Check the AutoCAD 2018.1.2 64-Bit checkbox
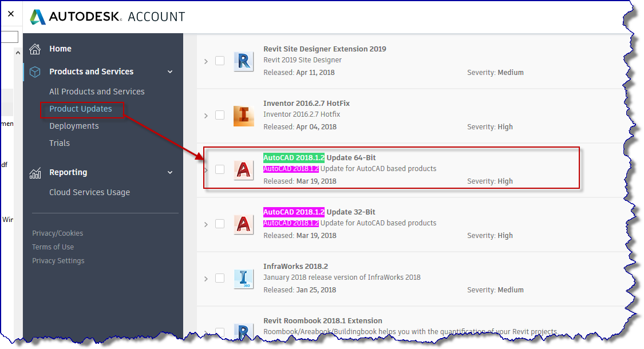644x349 pixels. point(220,169)
